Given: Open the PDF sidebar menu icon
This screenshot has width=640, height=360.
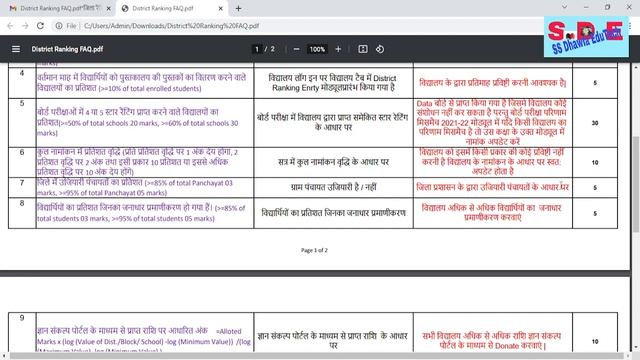Looking at the screenshot, I should (x=16, y=49).
